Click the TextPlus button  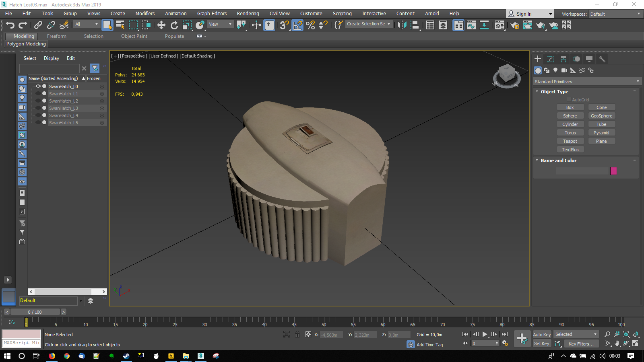click(570, 150)
